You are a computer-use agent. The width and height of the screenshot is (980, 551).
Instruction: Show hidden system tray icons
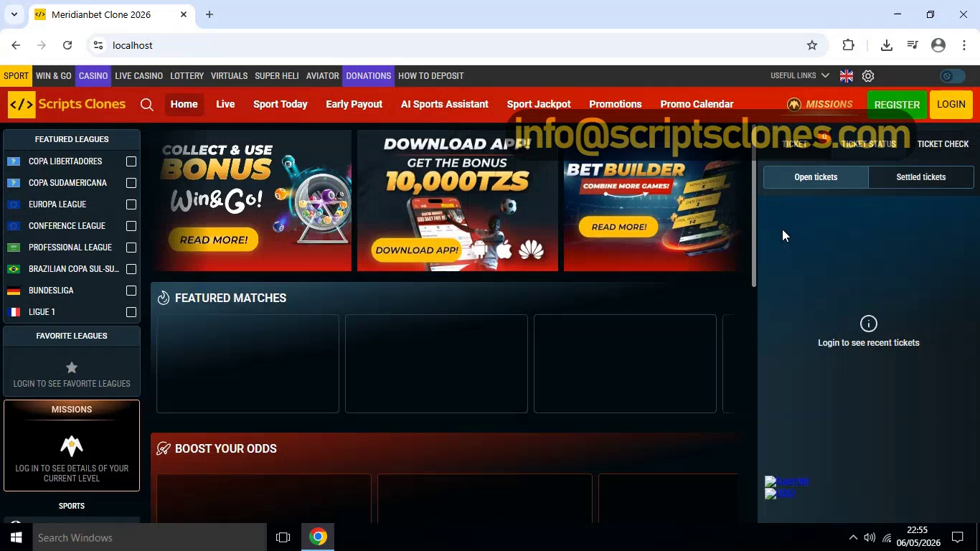click(x=853, y=537)
